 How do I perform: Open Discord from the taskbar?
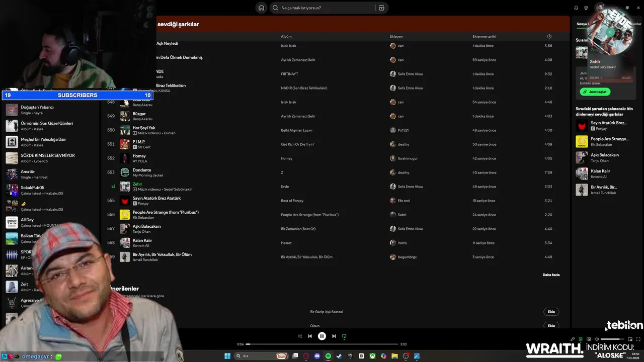tap(317, 356)
